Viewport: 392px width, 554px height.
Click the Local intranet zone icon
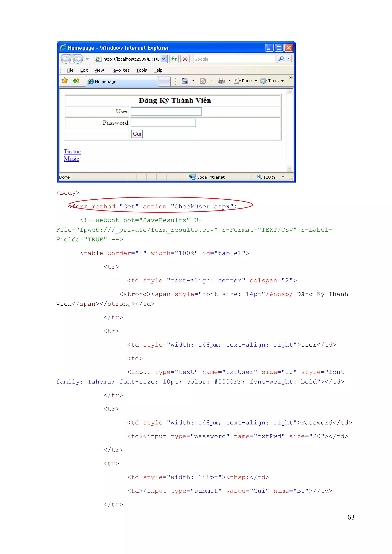point(192,177)
